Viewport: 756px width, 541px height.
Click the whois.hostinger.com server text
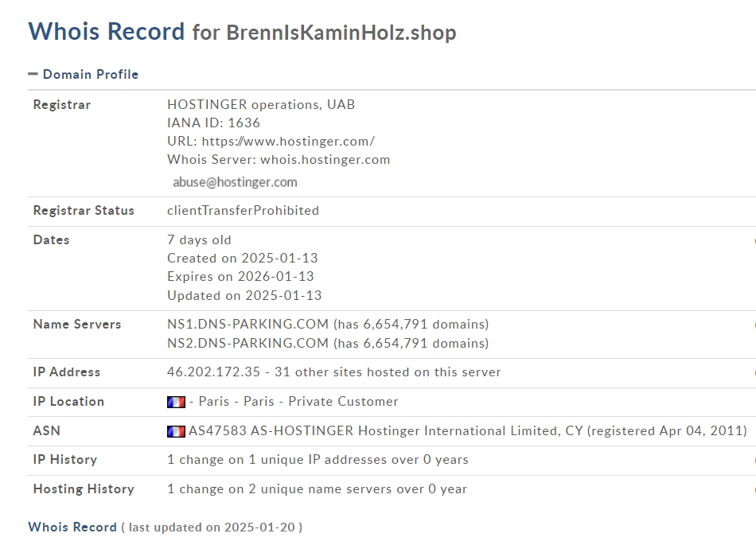(325, 160)
